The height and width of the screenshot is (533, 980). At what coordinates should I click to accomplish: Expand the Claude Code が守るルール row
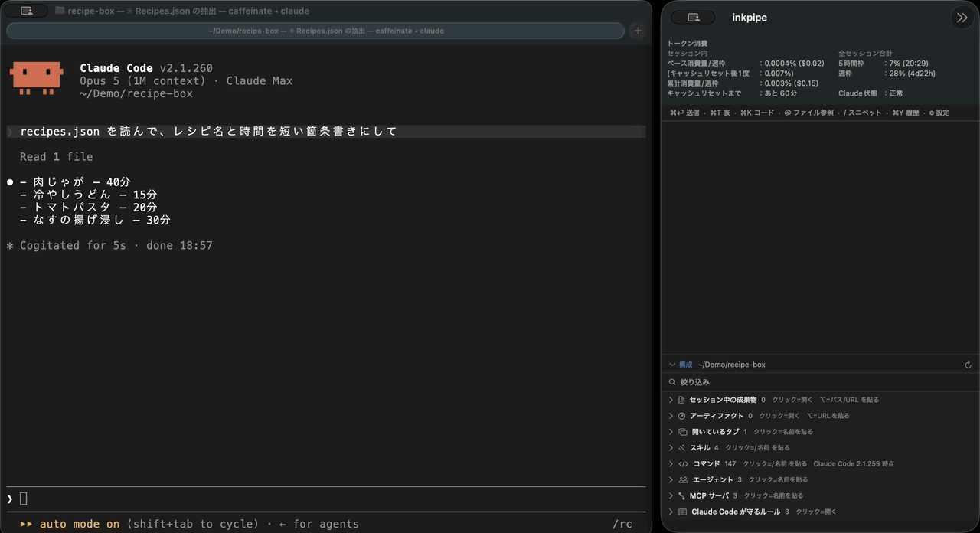click(x=671, y=512)
